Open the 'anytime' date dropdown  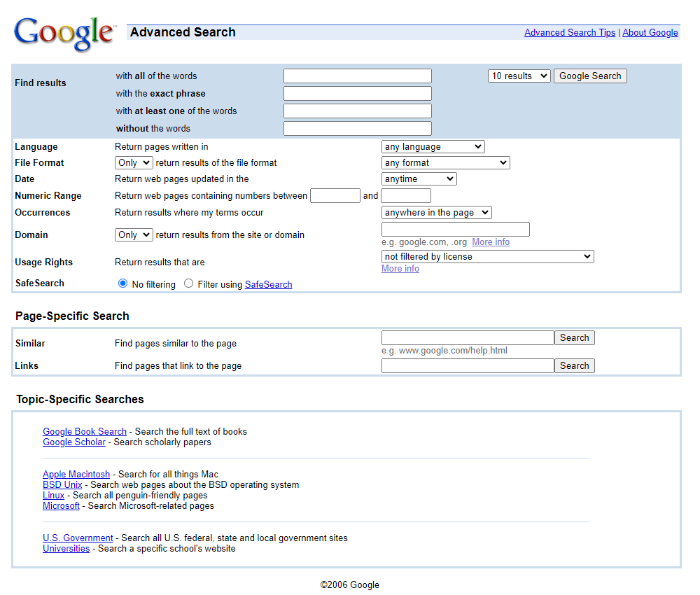tap(419, 179)
